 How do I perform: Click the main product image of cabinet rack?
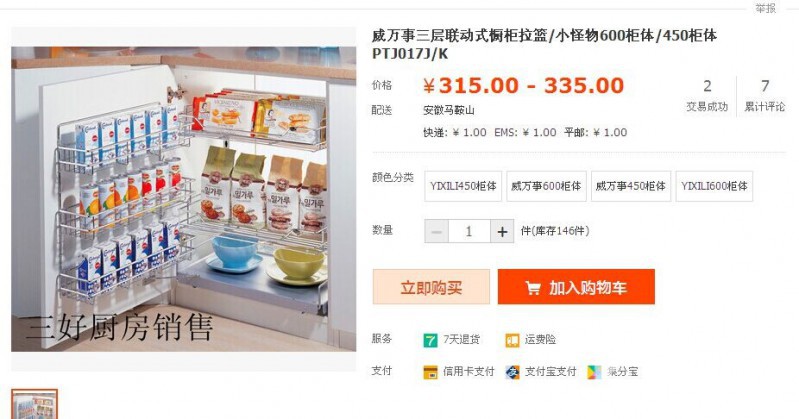click(183, 199)
